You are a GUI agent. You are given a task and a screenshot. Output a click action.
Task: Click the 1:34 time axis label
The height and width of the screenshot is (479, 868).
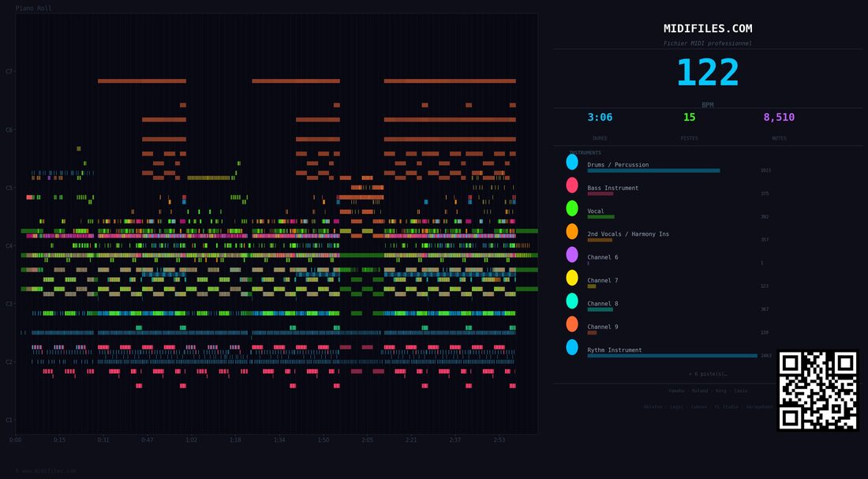coord(279,440)
